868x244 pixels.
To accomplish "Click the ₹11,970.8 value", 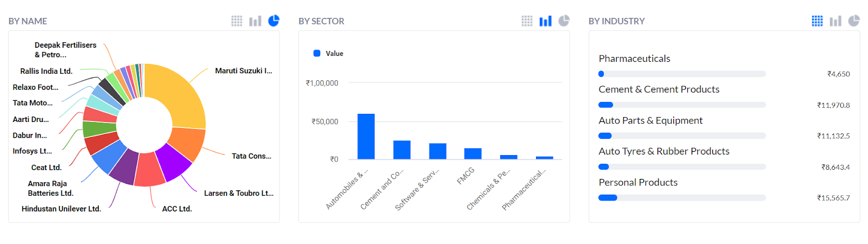I will (x=833, y=105).
